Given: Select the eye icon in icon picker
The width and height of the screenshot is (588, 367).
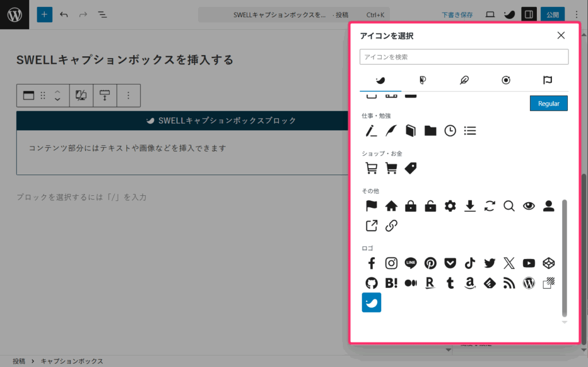Looking at the screenshot, I should pyautogui.click(x=529, y=206).
